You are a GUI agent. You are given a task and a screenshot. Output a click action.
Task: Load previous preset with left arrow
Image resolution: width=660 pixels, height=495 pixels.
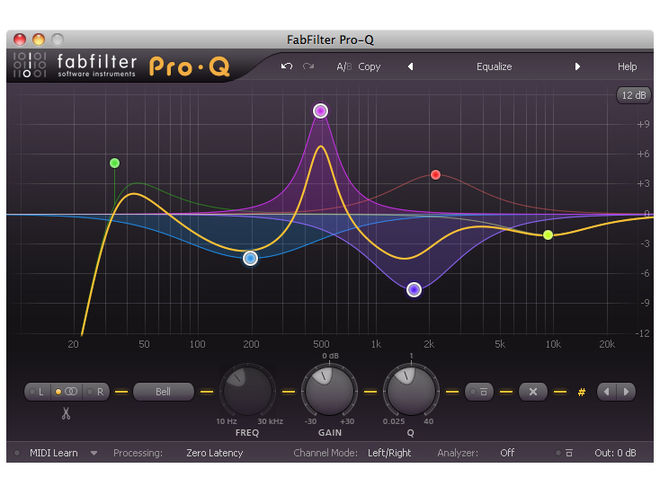point(410,67)
